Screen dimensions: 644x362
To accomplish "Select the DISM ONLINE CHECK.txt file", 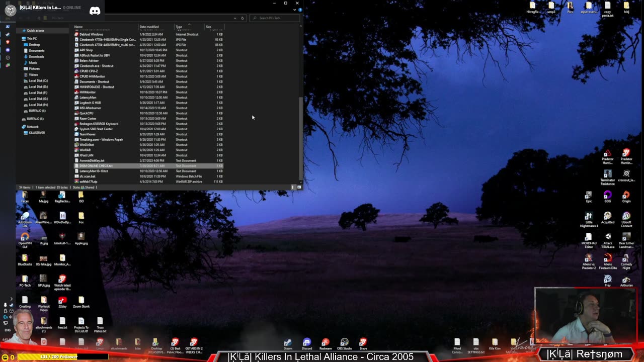I will (x=148, y=166).
